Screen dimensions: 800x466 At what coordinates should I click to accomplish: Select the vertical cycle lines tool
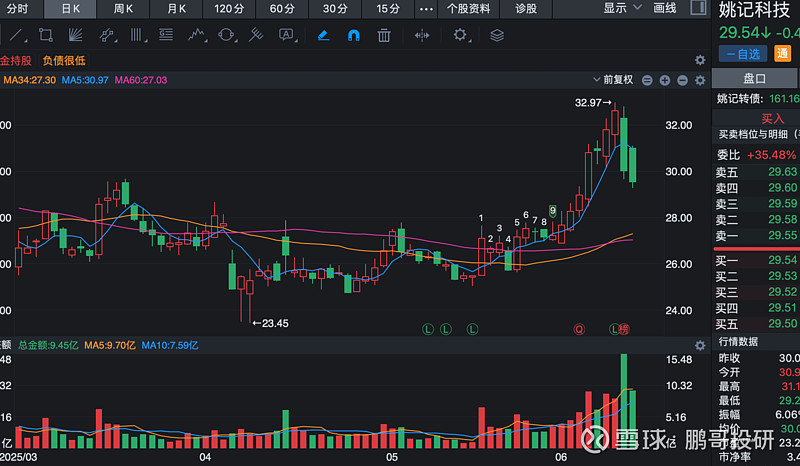pos(136,35)
